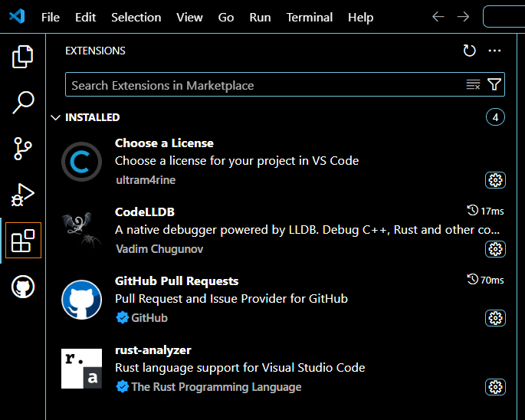This screenshot has height=420, width=525.
Task: Open the Search view in activity bar
Action: (x=23, y=103)
